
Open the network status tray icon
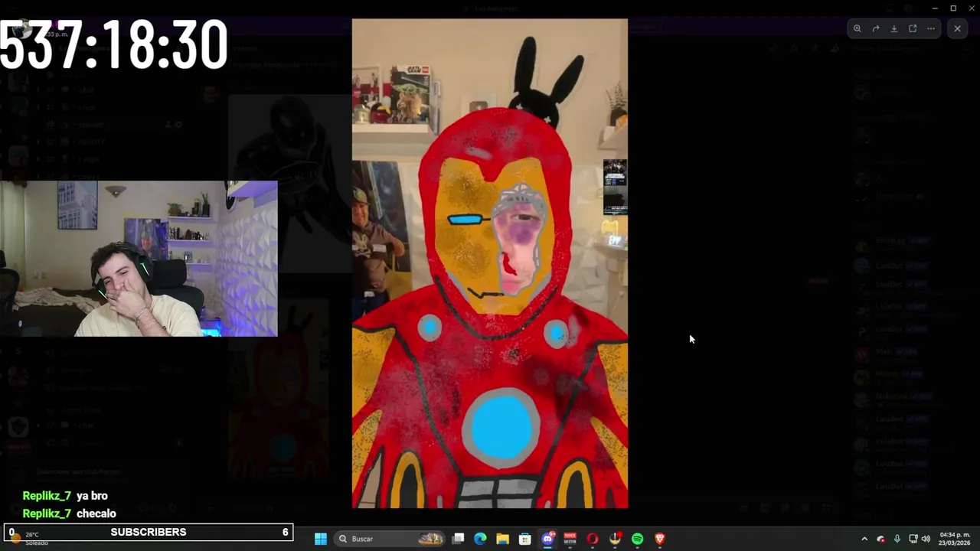(x=913, y=539)
